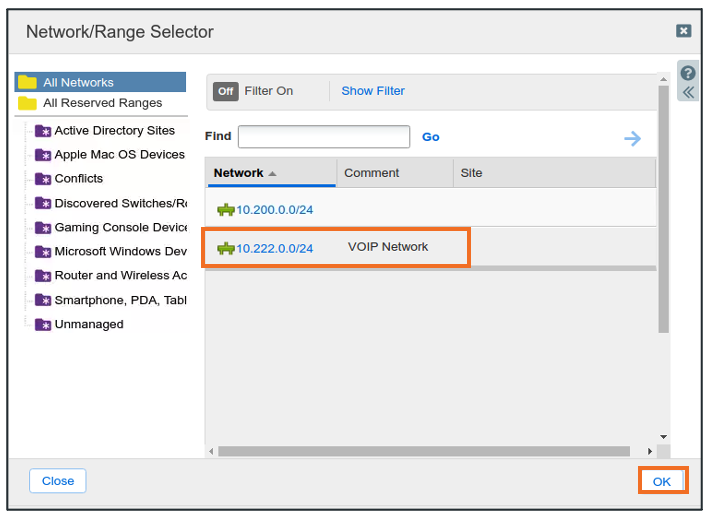Sort by the Network column header
The image size is (708, 518).
(239, 173)
